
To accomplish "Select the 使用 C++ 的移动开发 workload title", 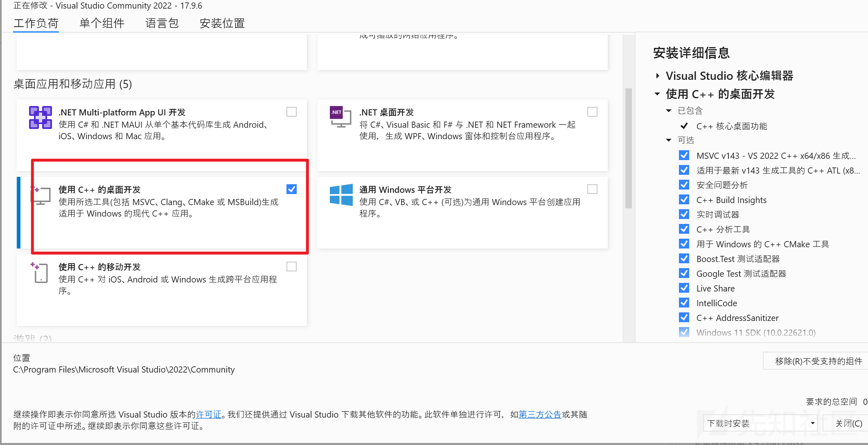I will click(x=99, y=267).
